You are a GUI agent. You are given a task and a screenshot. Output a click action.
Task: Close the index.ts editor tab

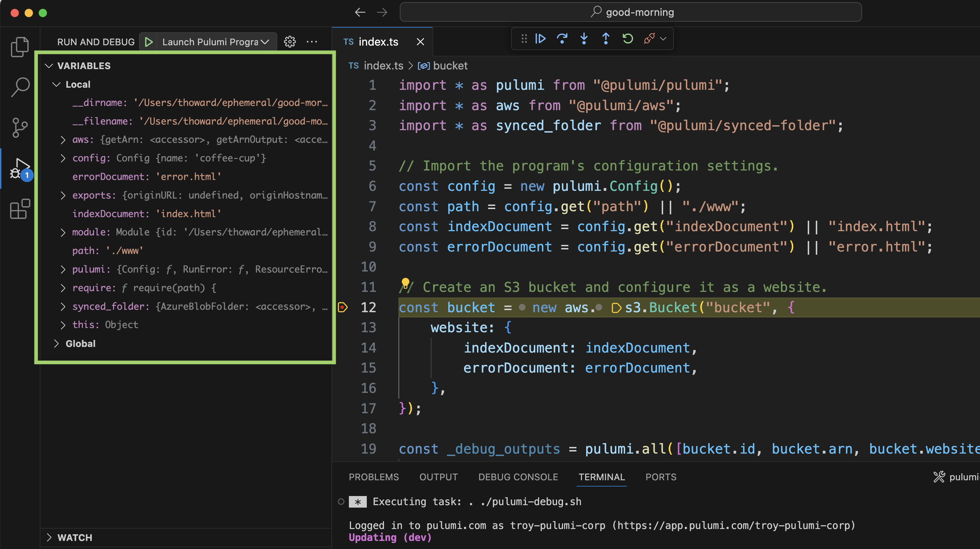[x=420, y=42]
